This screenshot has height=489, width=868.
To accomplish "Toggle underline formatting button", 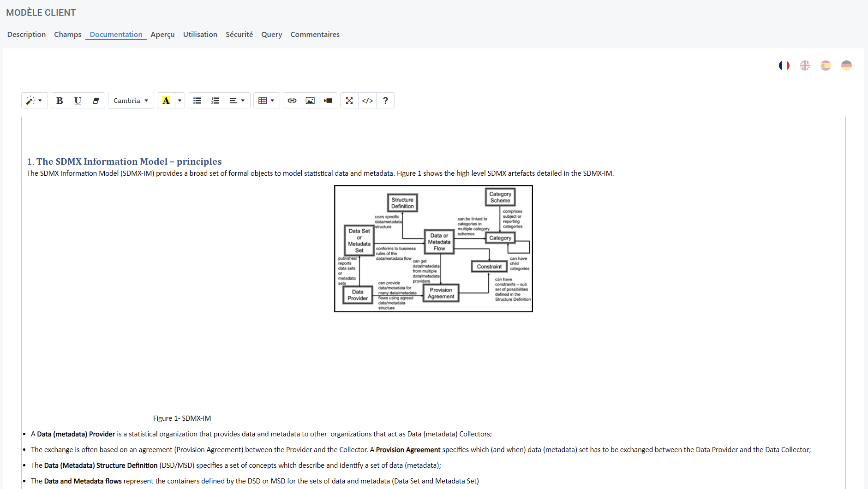I will coord(78,101).
